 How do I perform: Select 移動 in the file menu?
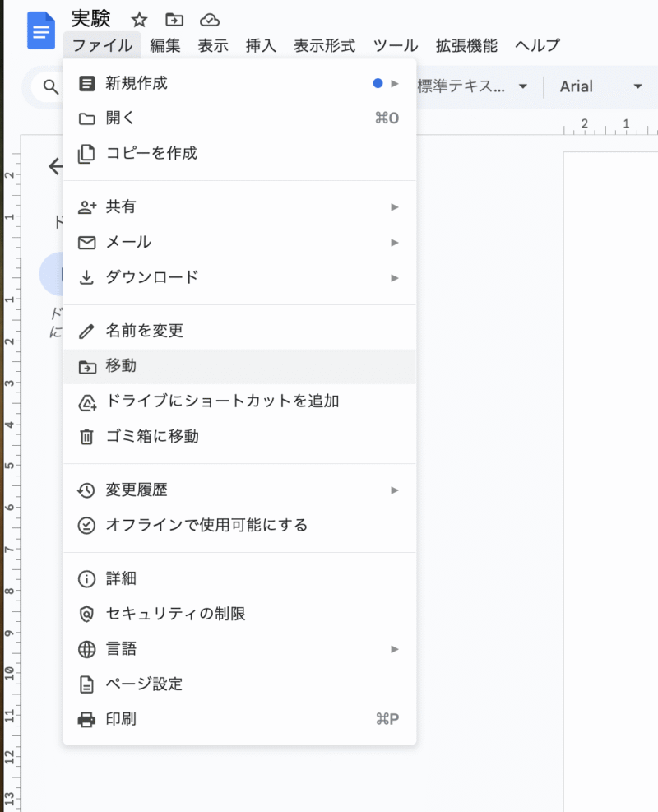(121, 367)
